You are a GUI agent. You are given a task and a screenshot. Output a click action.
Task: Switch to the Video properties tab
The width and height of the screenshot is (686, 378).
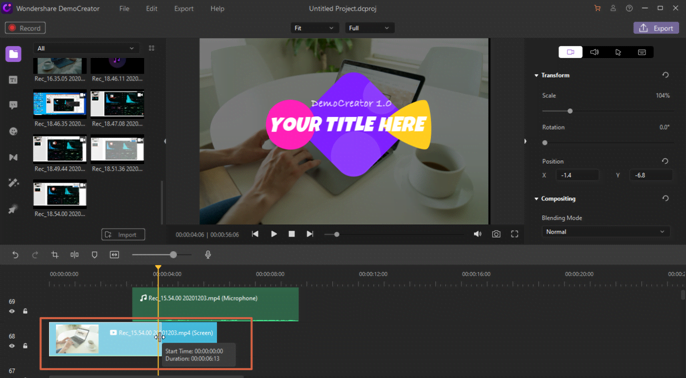tap(570, 52)
